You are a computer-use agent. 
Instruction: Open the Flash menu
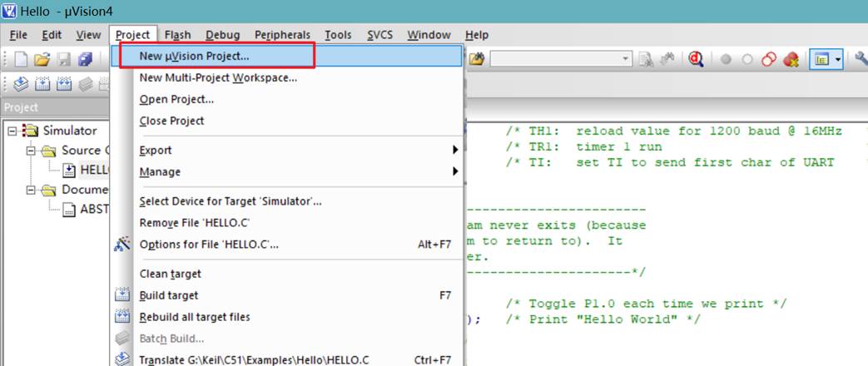(178, 35)
